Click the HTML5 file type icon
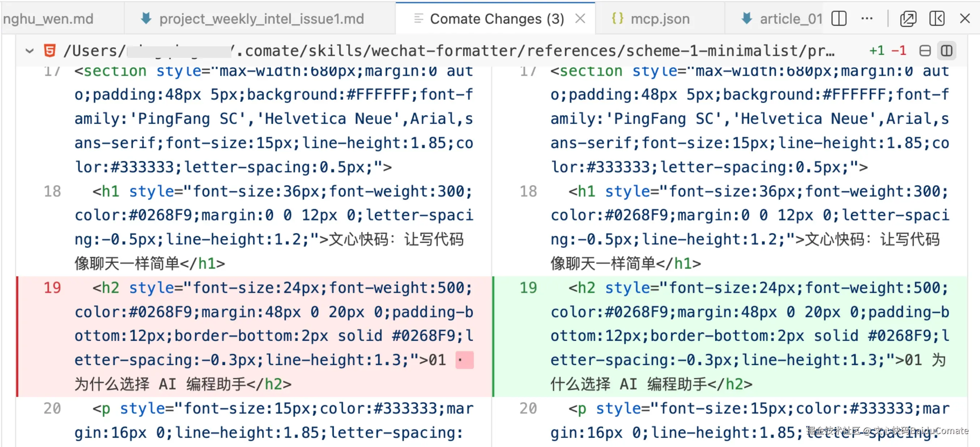Viewport: 980px width, 447px height. point(50,51)
